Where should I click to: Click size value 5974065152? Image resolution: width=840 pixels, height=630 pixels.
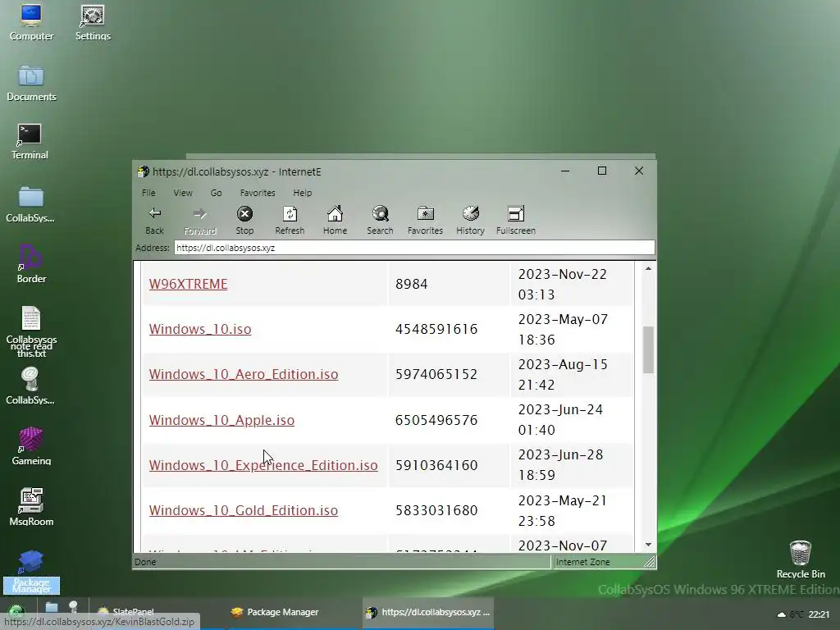pos(436,374)
